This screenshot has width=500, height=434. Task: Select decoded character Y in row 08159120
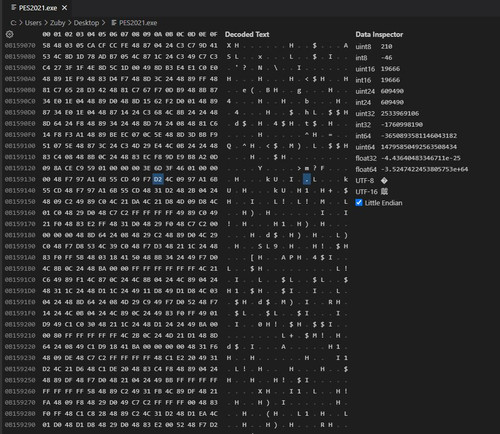(260, 168)
